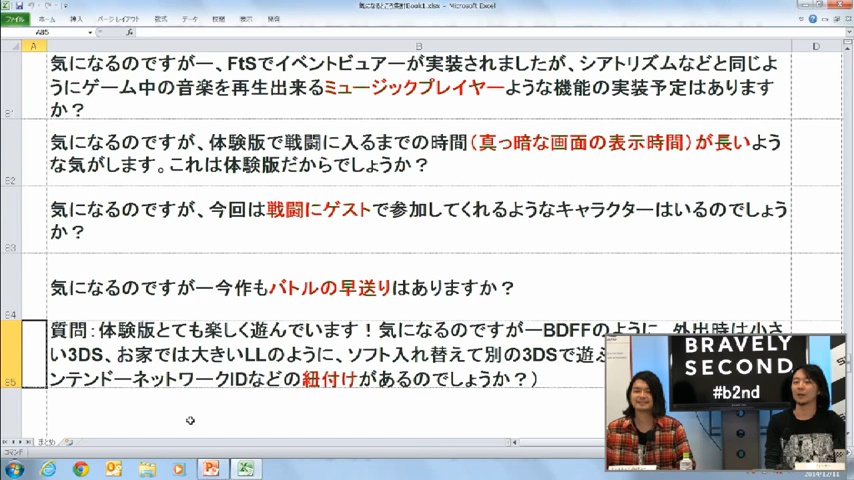This screenshot has height=480, width=854.
Task: Select the active cell A85
Action: point(34,354)
